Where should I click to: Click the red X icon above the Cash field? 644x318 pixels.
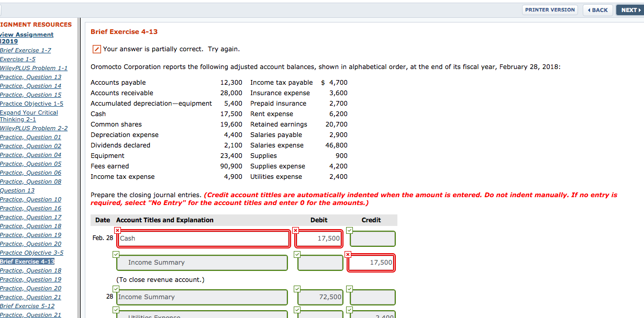(x=117, y=230)
